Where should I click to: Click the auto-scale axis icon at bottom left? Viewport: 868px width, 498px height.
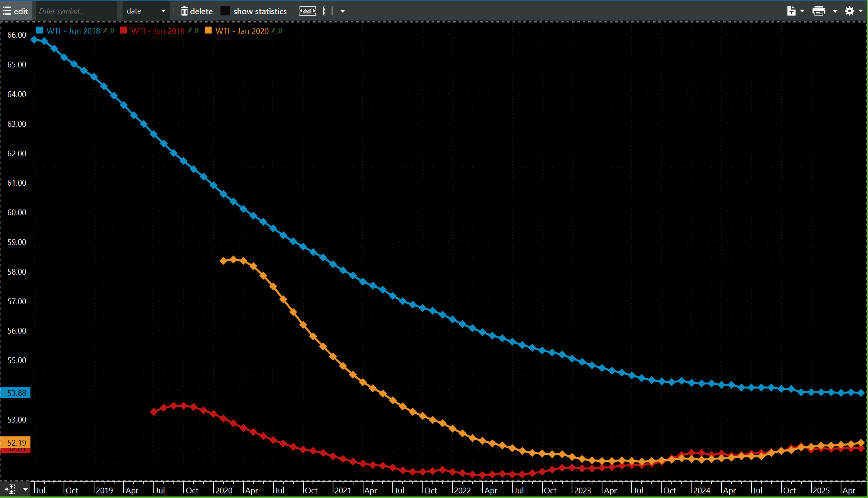(x=10, y=490)
